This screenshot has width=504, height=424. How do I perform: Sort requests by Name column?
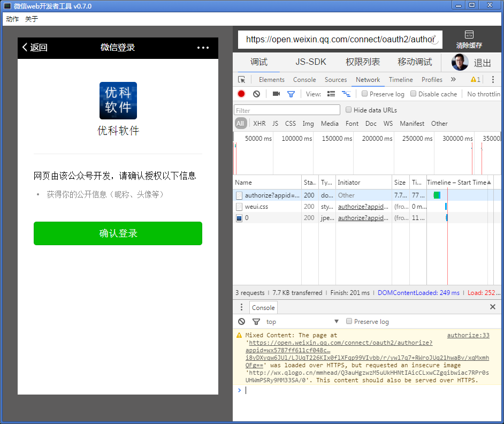click(268, 183)
